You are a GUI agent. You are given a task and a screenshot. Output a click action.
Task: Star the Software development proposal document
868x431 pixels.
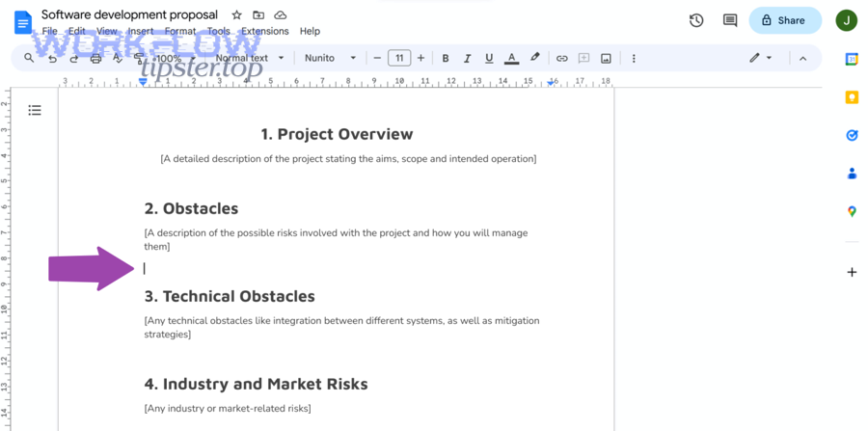tap(236, 14)
